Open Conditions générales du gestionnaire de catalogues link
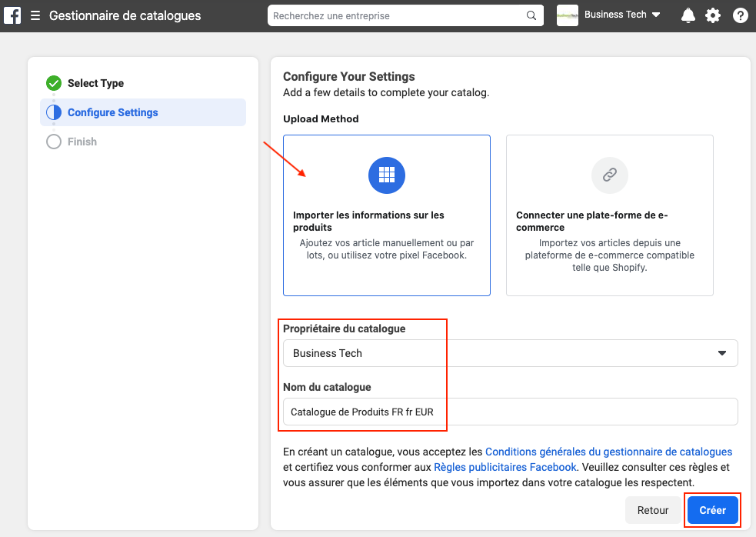The image size is (756, 537). [608, 452]
